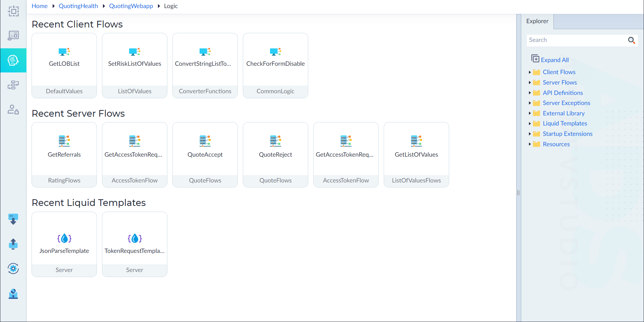Expand the External Library folder arrow

[530, 113]
